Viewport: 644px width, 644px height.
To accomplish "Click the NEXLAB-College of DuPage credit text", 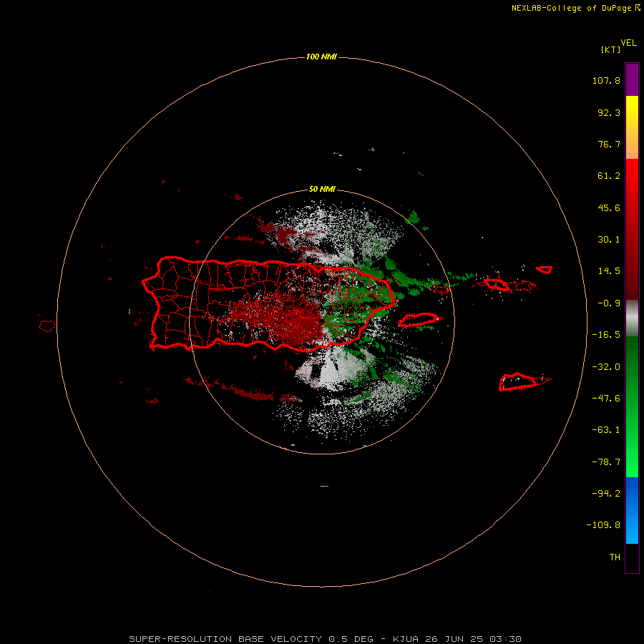I will (571, 8).
